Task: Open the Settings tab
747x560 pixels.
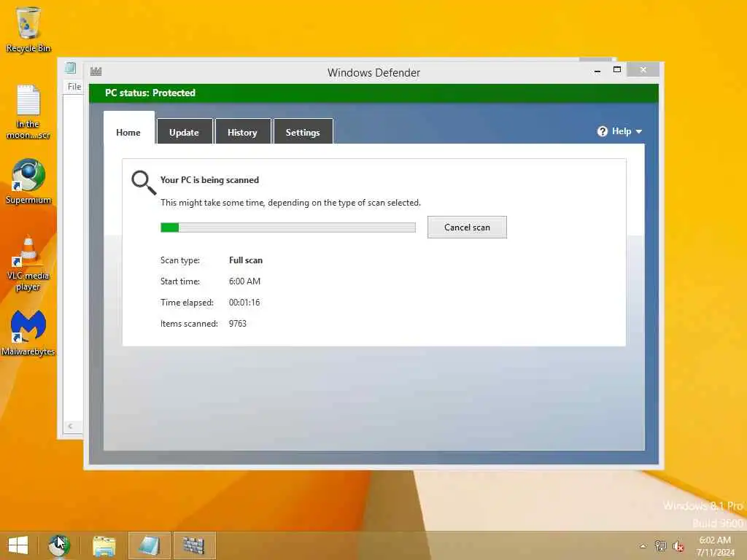Action: (x=303, y=132)
